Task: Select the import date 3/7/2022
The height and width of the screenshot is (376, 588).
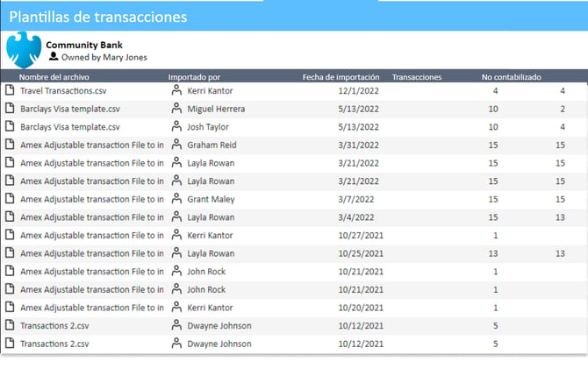Action: pos(356,199)
